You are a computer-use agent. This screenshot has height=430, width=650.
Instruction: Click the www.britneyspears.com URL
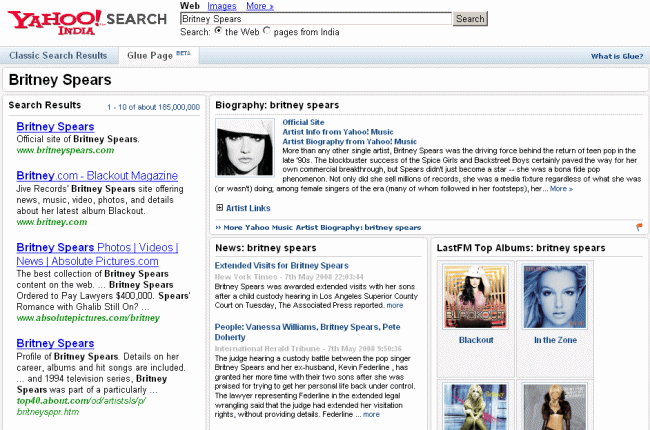pyautogui.click(x=65, y=150)
